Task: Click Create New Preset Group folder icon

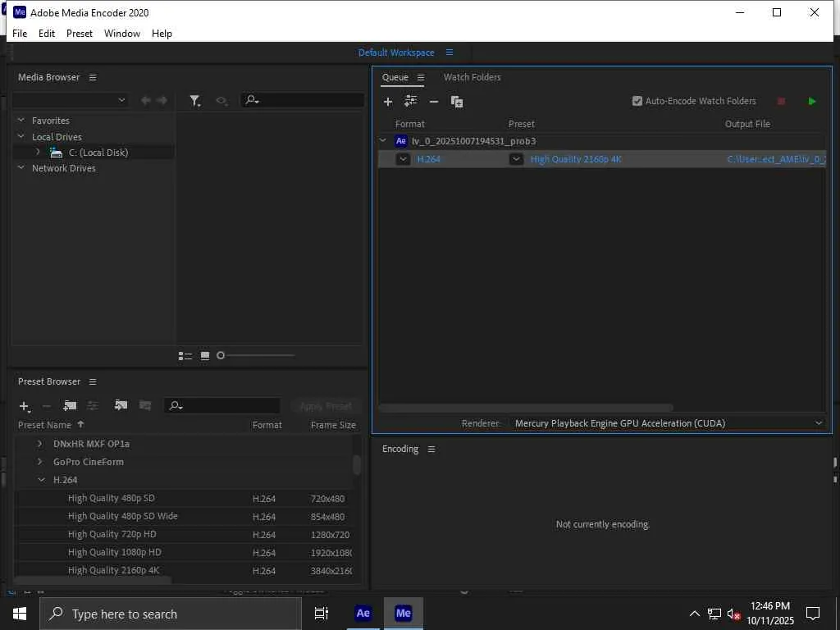Action: [70, 406]
